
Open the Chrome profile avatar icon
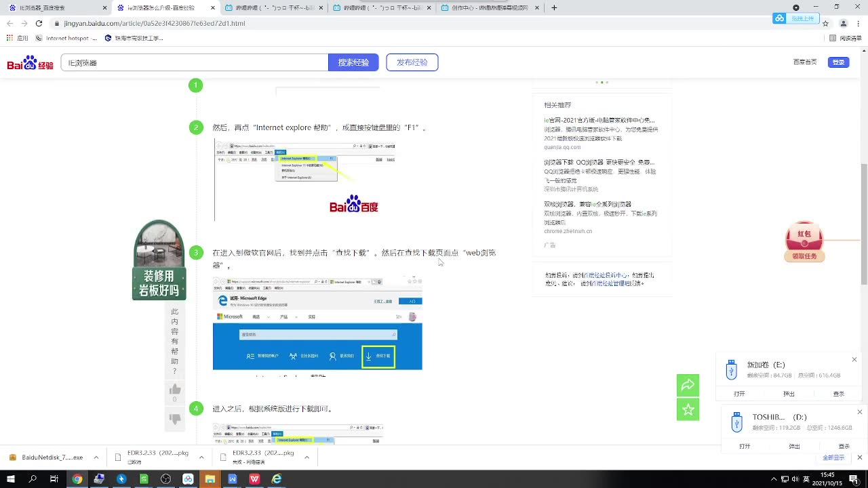[844, 23]
